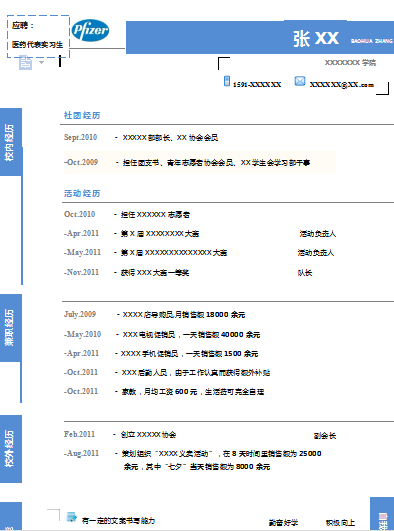Click the line starting 担任团支书
394x531 pixels.
[x=216, y=163]
